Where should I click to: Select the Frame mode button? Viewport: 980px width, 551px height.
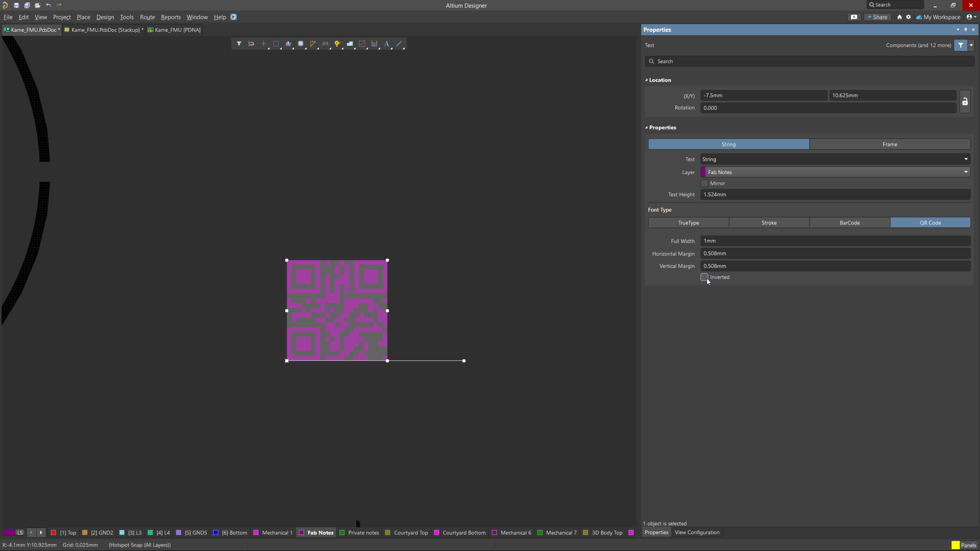coord(890,144)
